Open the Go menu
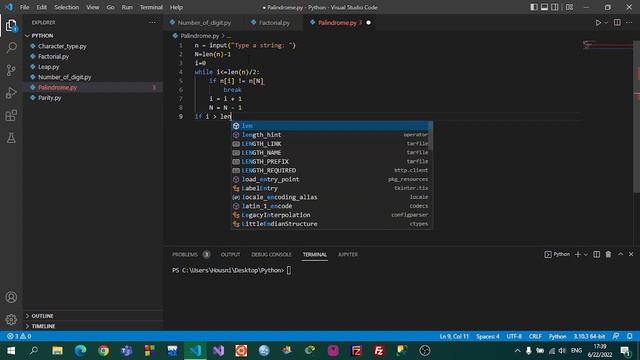Image resolution: width=640 pixels, height=360 pixels. pyautogui.click(x=111, y=7)
